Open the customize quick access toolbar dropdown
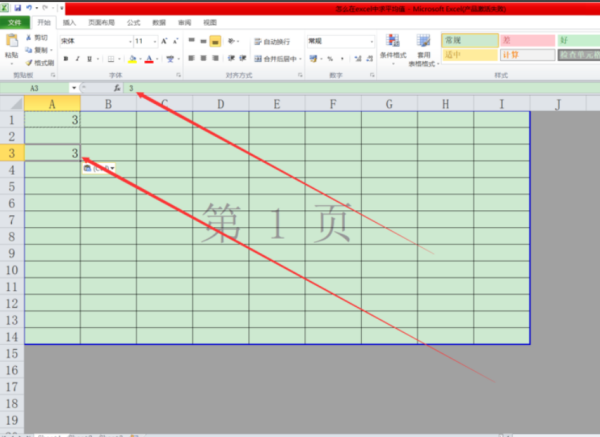Image resolution: width=600 pixels, height=437 pixels. [61, 8]
